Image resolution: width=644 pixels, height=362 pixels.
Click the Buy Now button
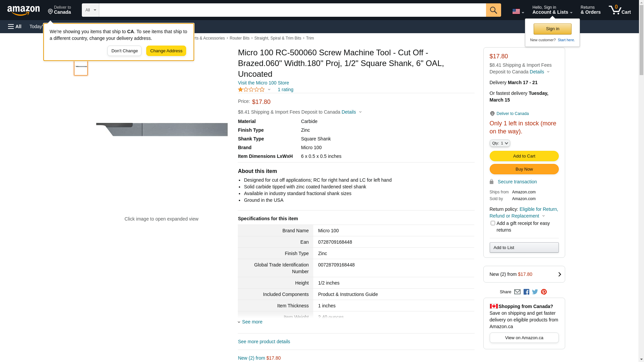pos(524,169)
